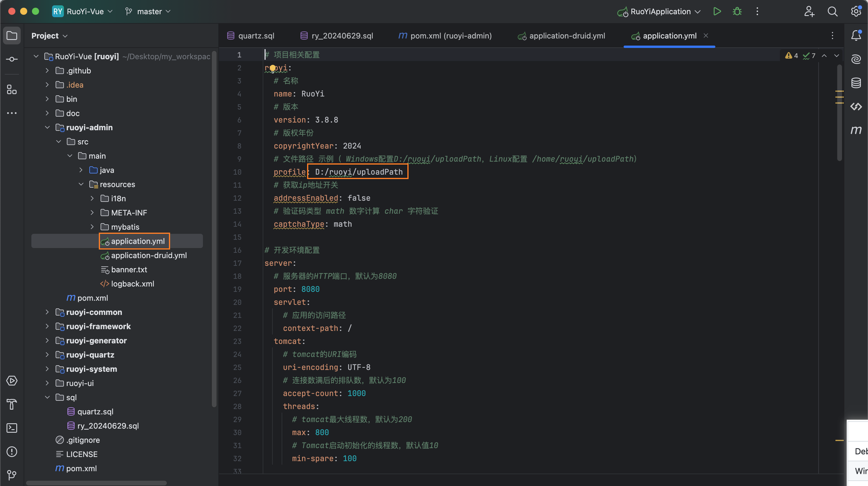Open the Commit tool window icon
This screenshot has height=486, width=868.
(12, 59)
